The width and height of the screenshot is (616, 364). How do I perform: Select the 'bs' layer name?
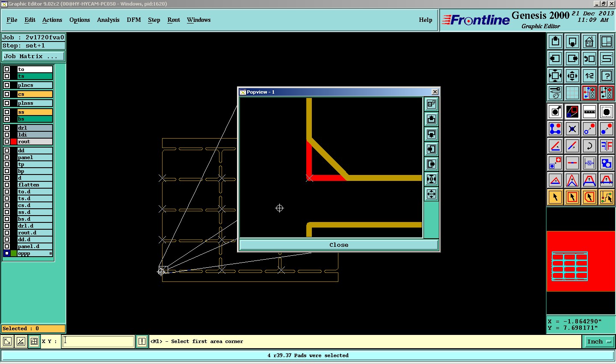[35, 119]
